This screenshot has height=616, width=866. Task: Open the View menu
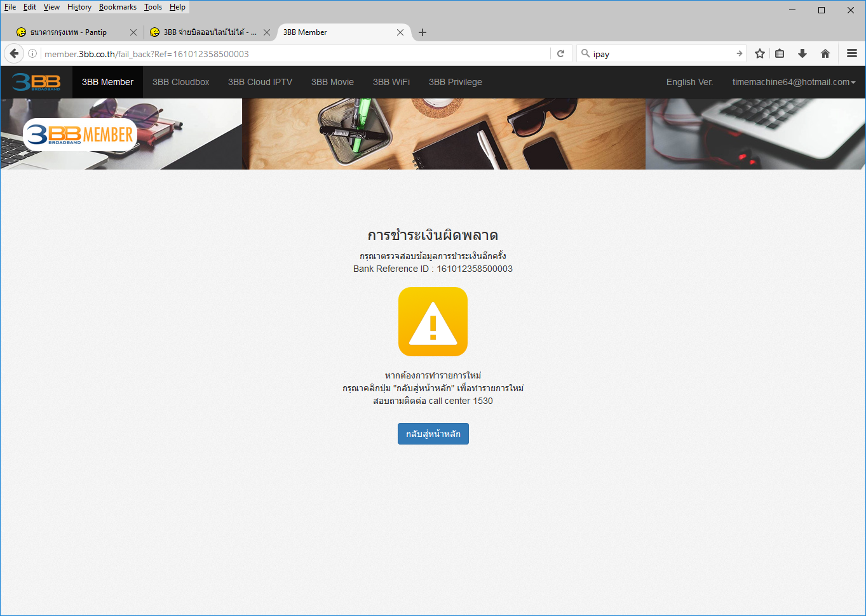[51, 7]
